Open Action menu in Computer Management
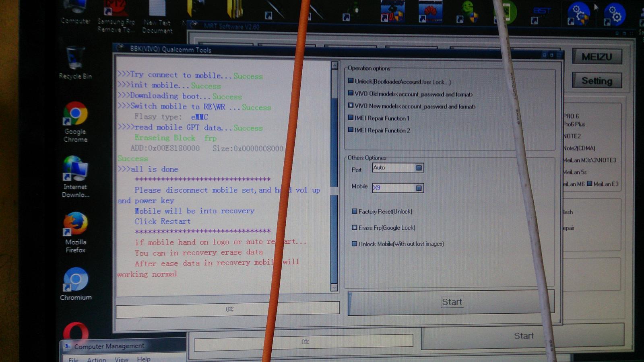 [x=96, y=359]
